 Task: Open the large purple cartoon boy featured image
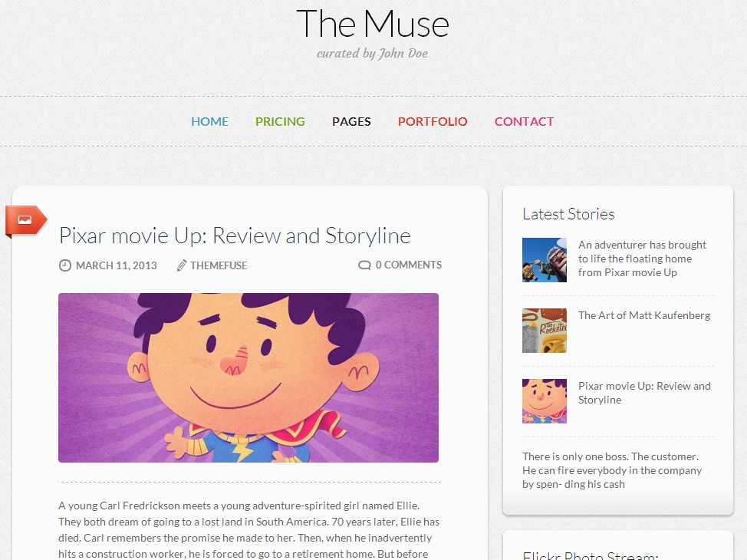tap(248, 377)
